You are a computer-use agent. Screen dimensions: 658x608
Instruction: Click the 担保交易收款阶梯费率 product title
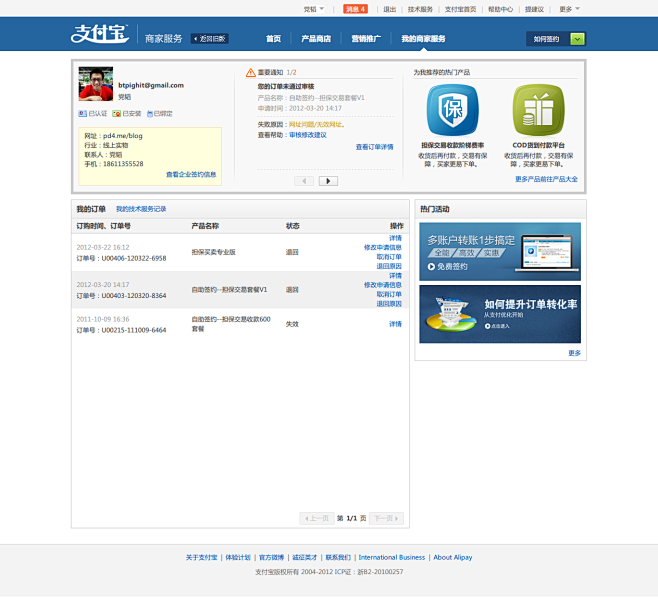pyautogui.click(x=452, y=145)
